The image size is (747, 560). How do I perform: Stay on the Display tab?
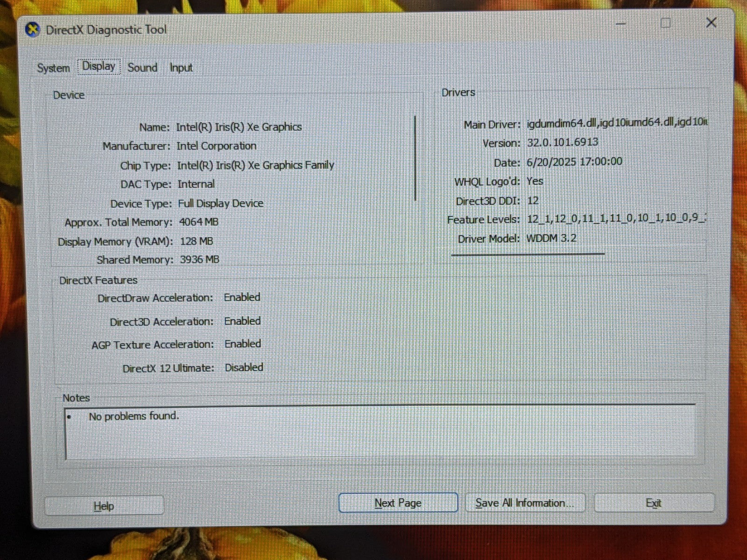tap(99, 66)
